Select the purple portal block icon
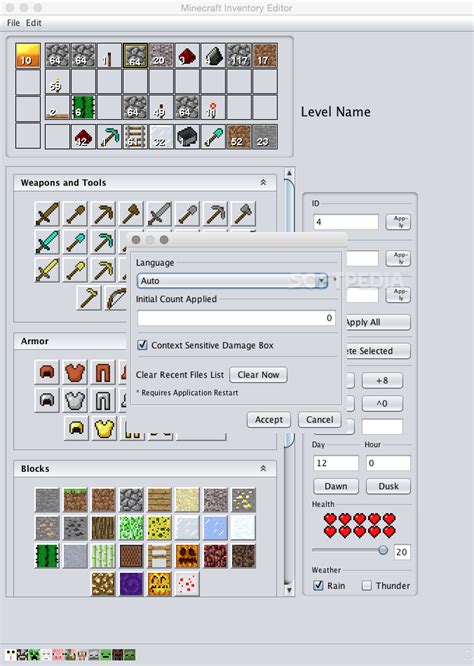Image resolution: width=474 pixels, height=666 pixels. (131, 584)
